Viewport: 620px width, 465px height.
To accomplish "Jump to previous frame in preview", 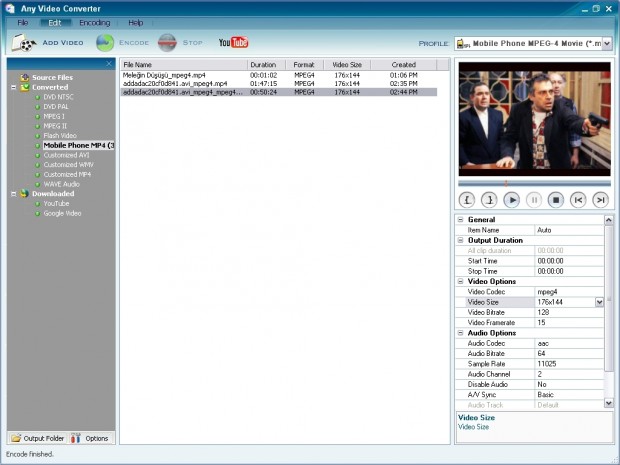I will pyautogui.click(x=578, y=200).
